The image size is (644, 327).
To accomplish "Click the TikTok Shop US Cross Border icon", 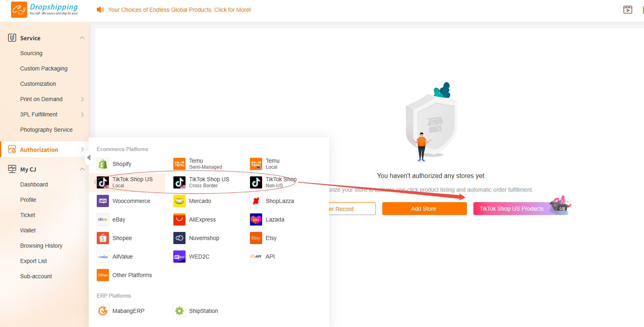I will 179,182.
